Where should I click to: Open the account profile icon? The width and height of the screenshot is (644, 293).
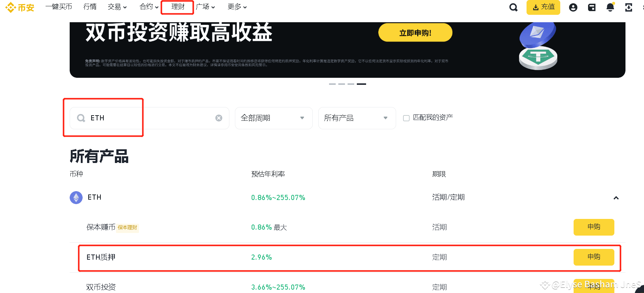coord(573,7)
